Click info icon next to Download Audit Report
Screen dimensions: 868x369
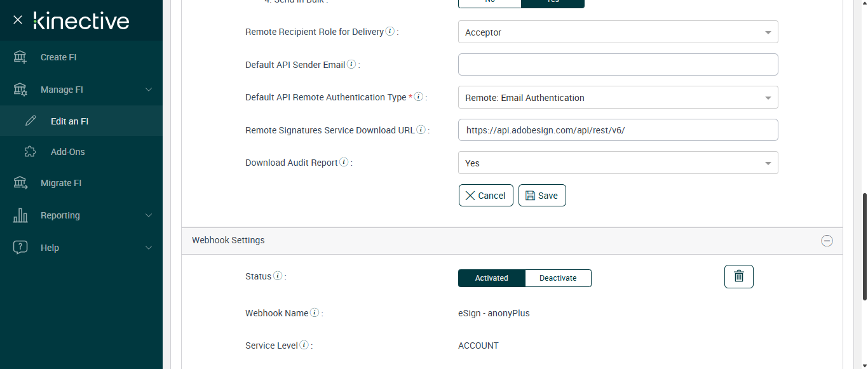(x=344, y=162)
